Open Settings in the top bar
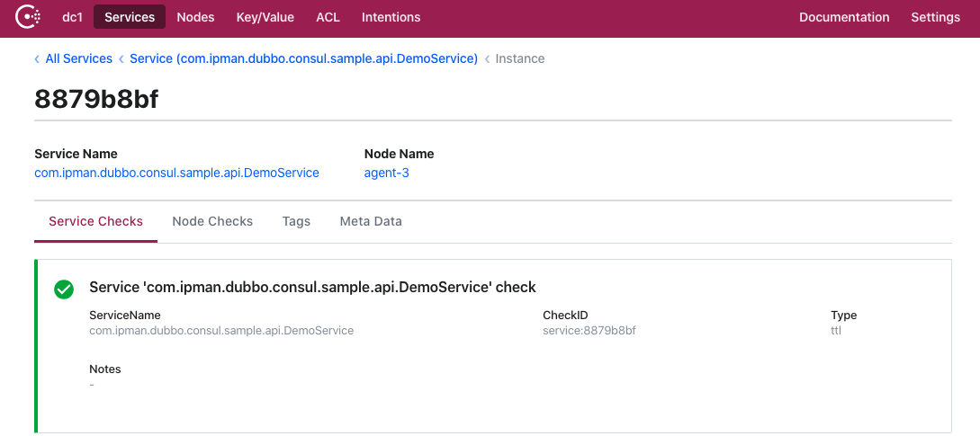980x436 pixels. 935,17
